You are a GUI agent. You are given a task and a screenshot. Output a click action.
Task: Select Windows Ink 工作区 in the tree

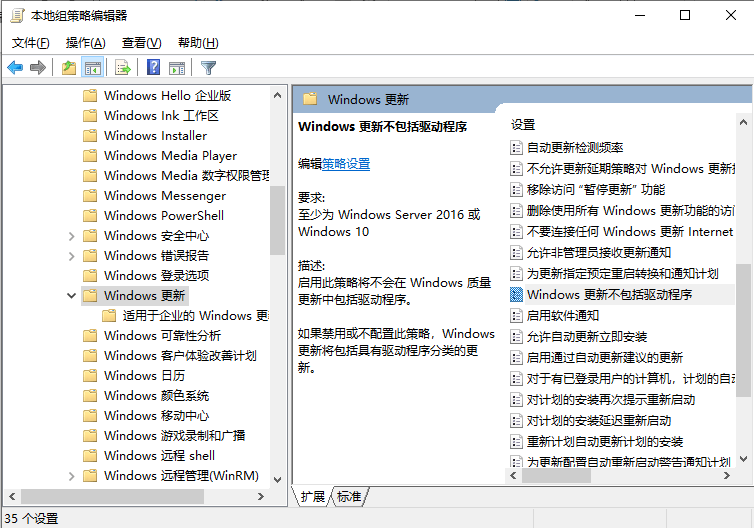point(161,115)
